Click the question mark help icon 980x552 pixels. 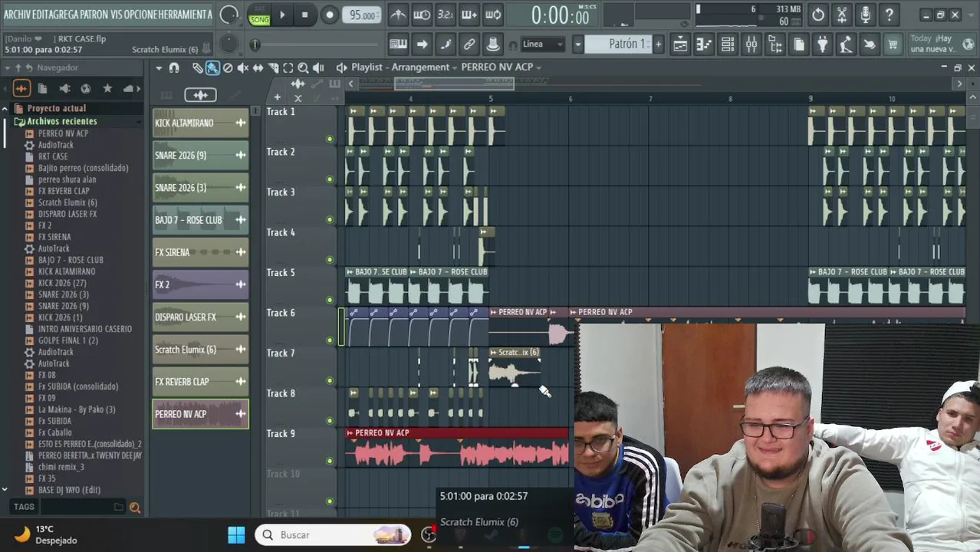[x=890, y=15]
